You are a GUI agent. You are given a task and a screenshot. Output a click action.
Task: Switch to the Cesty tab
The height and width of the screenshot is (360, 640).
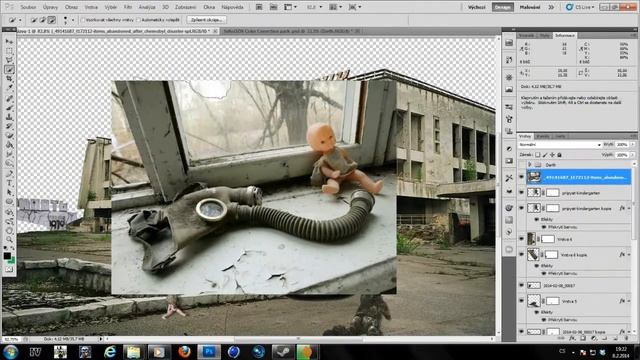click(x=560, y=136)
